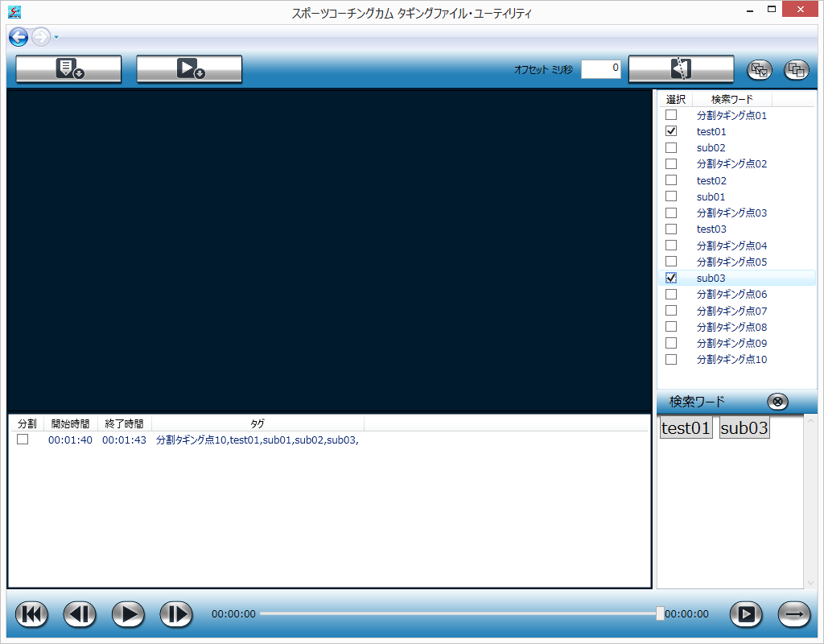Viewport: 824px width, 644px height.
Task: Click the タグ column header
Action: click(257, 423)
